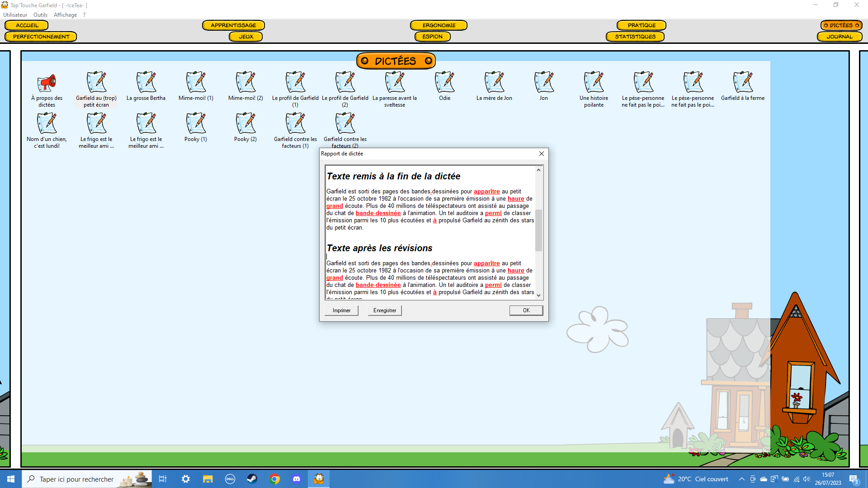Open the Windows Start menu

pos(11,479)
